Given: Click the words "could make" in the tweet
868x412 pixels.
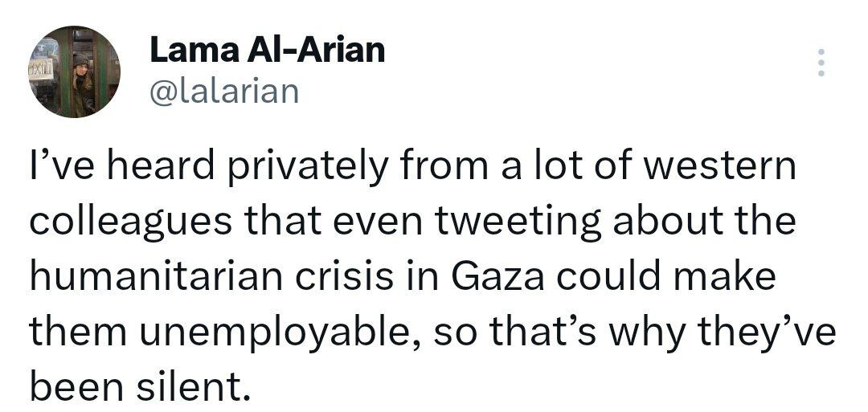Looking at the screenshot, I should pyautogui.click(x=666, y=276).
